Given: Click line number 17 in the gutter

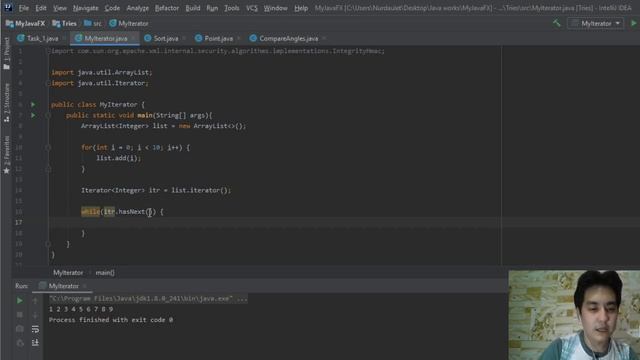Looking at the screenshot, I should point(19,222).
